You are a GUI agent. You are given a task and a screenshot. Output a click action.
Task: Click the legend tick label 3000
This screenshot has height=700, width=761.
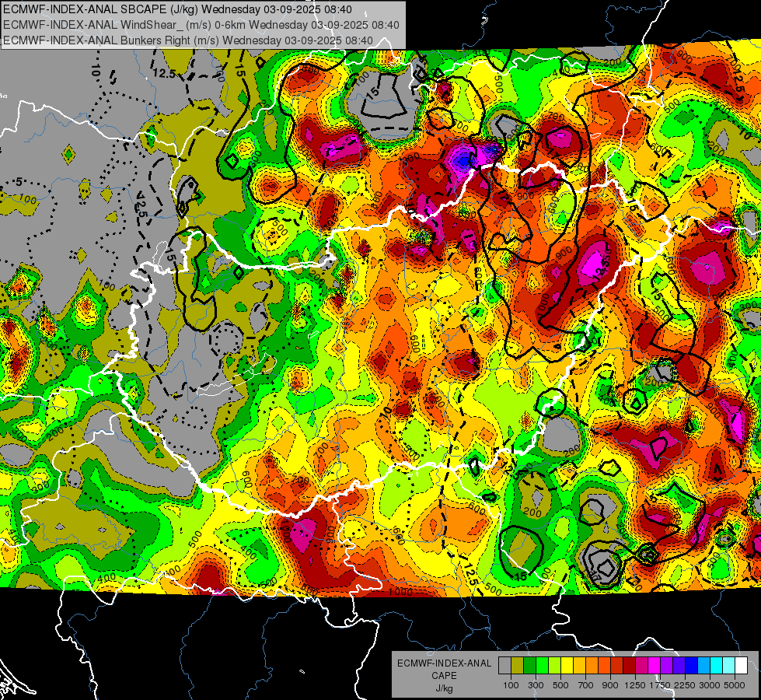(710, 685)
